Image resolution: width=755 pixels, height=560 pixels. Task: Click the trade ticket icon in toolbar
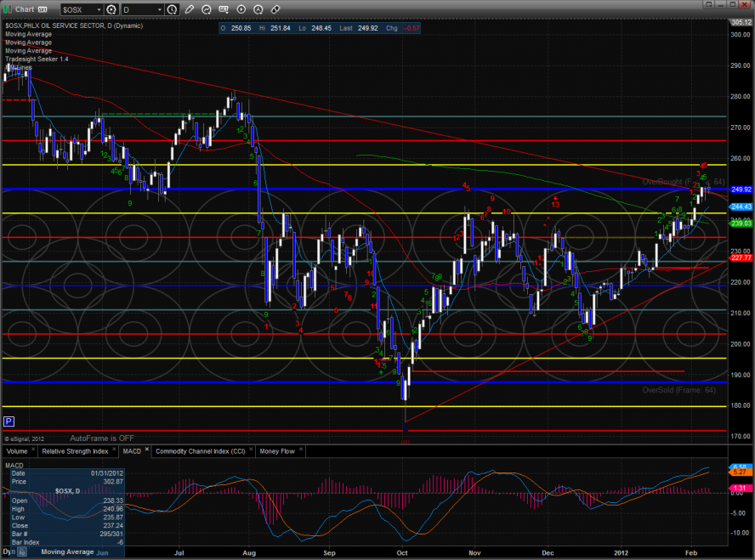[x=275, y=9]
